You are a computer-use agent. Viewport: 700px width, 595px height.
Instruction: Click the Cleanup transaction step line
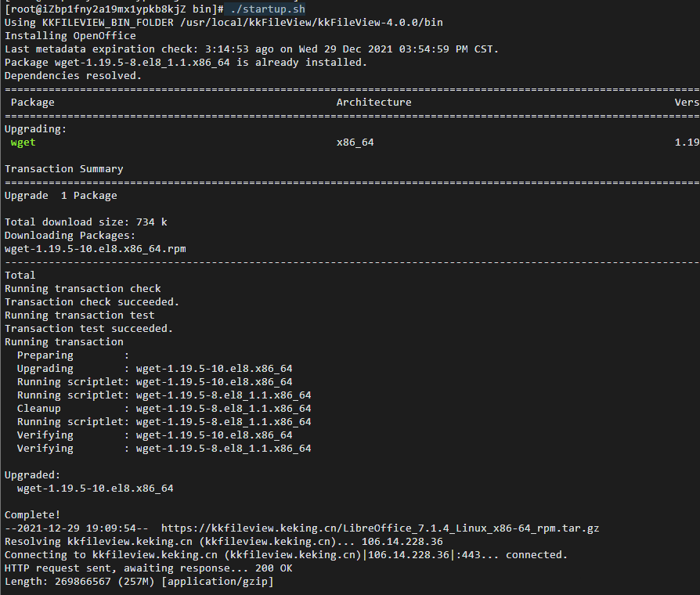tap(164, 409)
